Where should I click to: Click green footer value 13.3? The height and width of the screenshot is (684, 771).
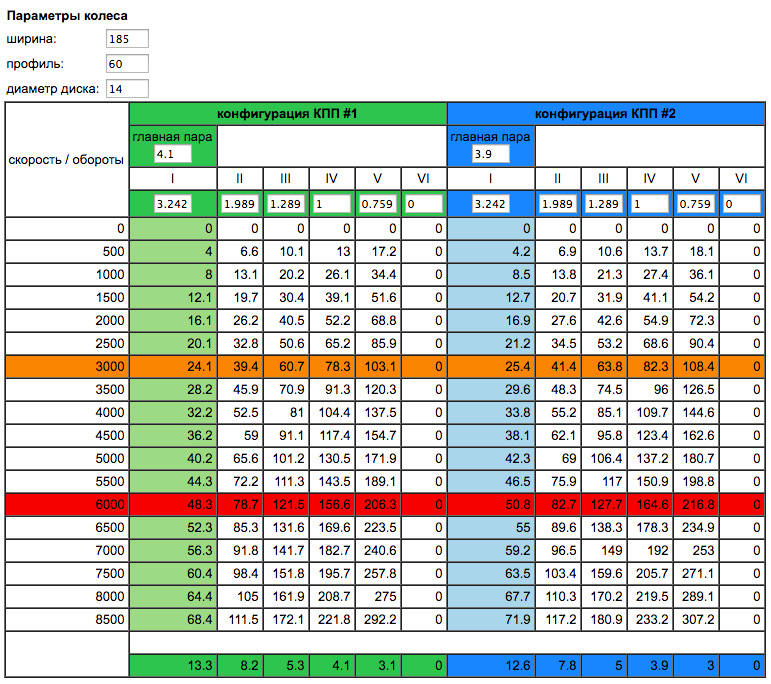tap(199, 666)
